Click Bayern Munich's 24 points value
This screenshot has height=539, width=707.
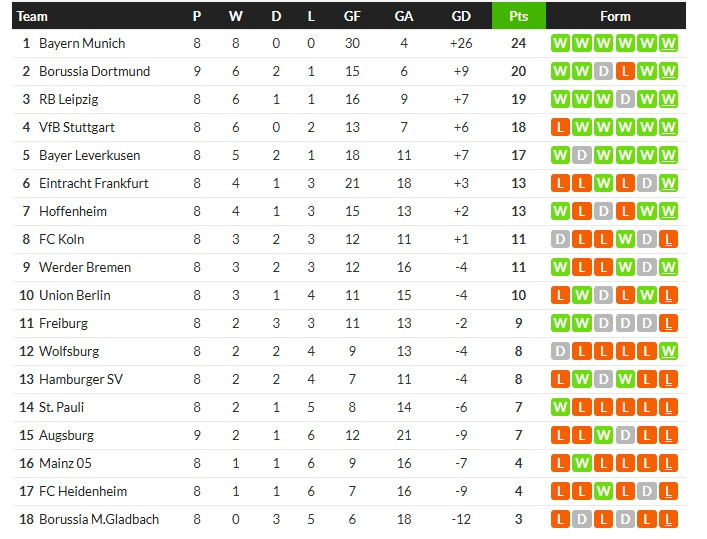(518, 43)
